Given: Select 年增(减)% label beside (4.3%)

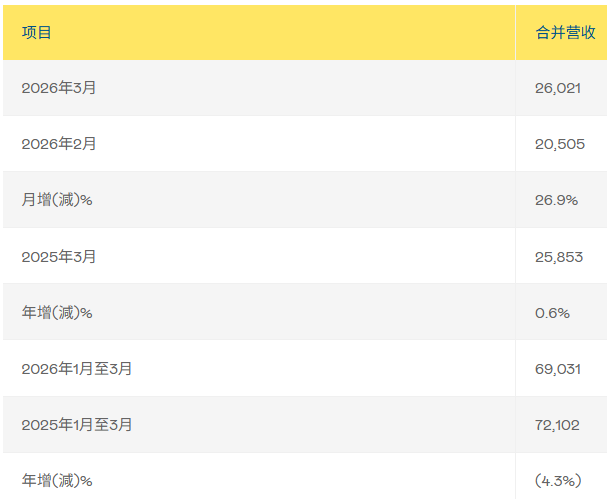Looking at the screenshot, I should click(57, 481).
